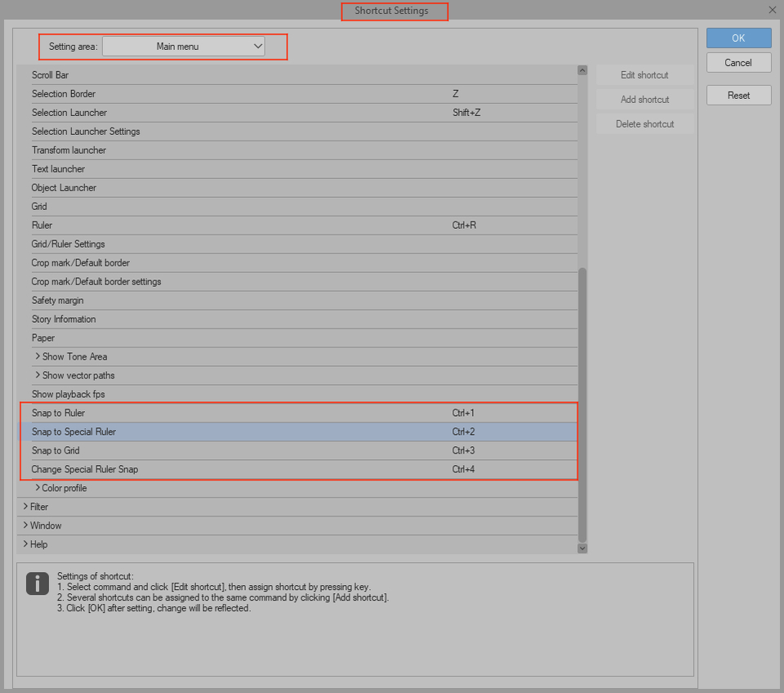Click the Edit shortcut button
This screenshot has width=784, height=693.
[644, 74]
